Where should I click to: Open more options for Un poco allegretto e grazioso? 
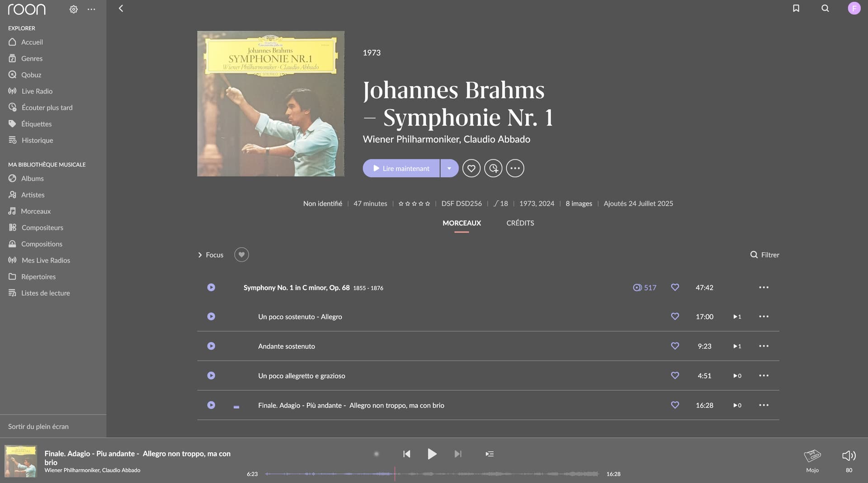tap(764, 375)
